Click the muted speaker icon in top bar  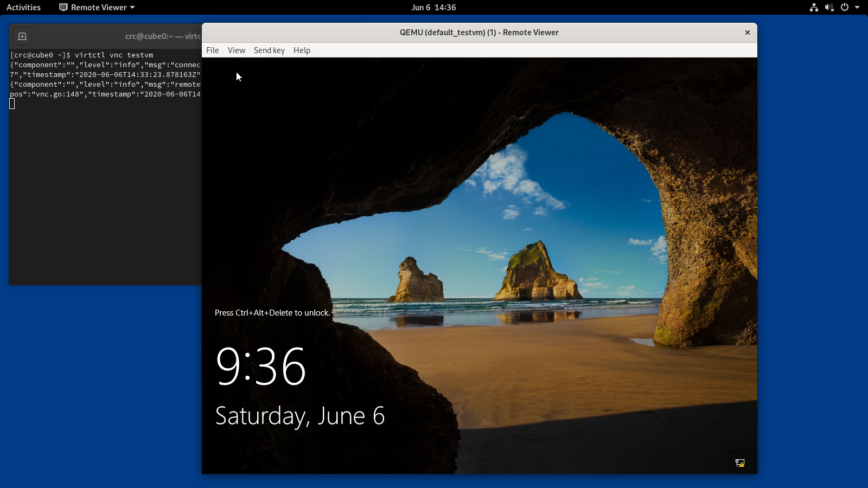pos(829,8)
